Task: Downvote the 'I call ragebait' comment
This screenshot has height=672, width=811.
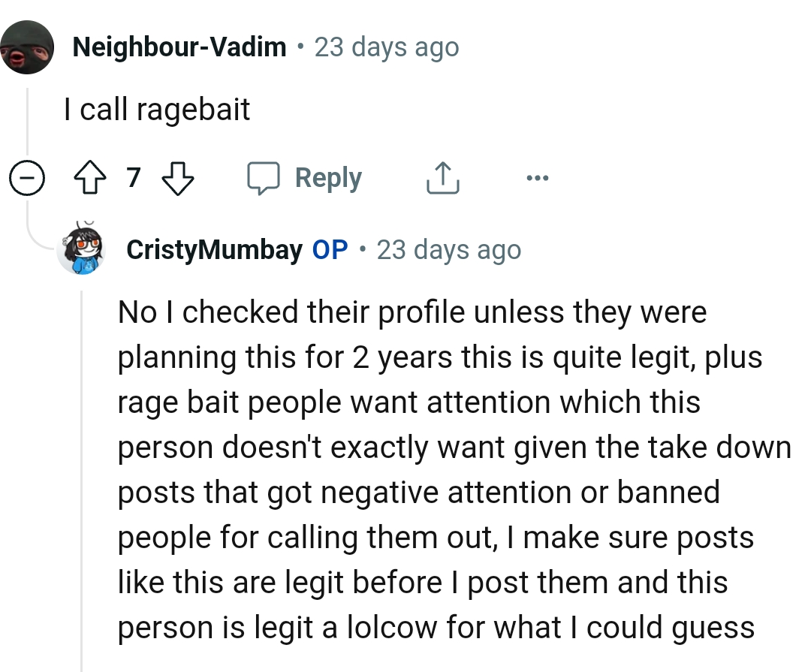Action: coord(177,178)
